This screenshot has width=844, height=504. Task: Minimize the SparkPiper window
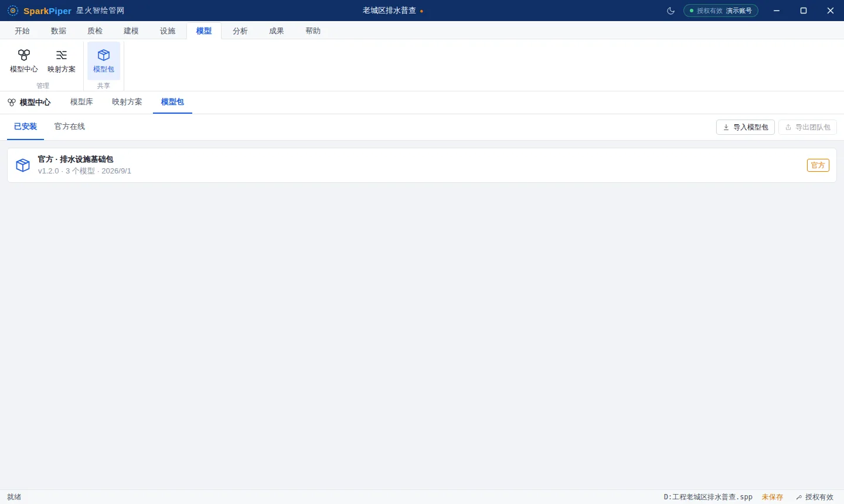(x=777, y=11)
